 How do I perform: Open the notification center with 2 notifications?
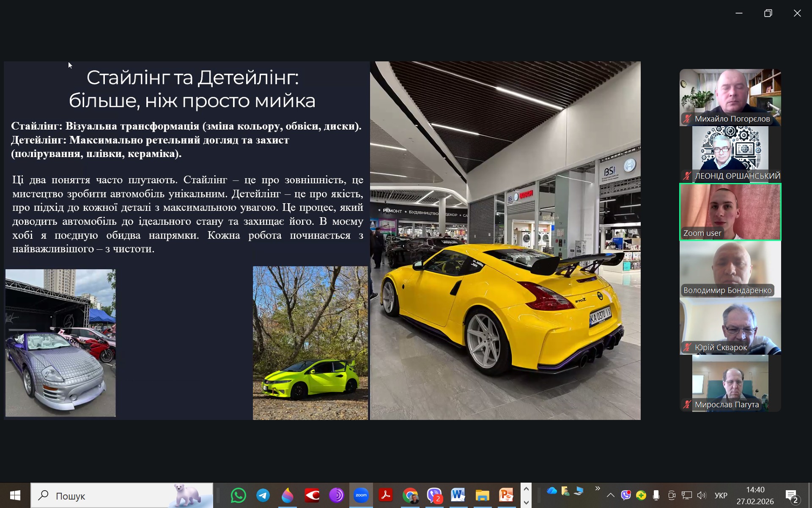pyautogui.click(x=791, y=495)
